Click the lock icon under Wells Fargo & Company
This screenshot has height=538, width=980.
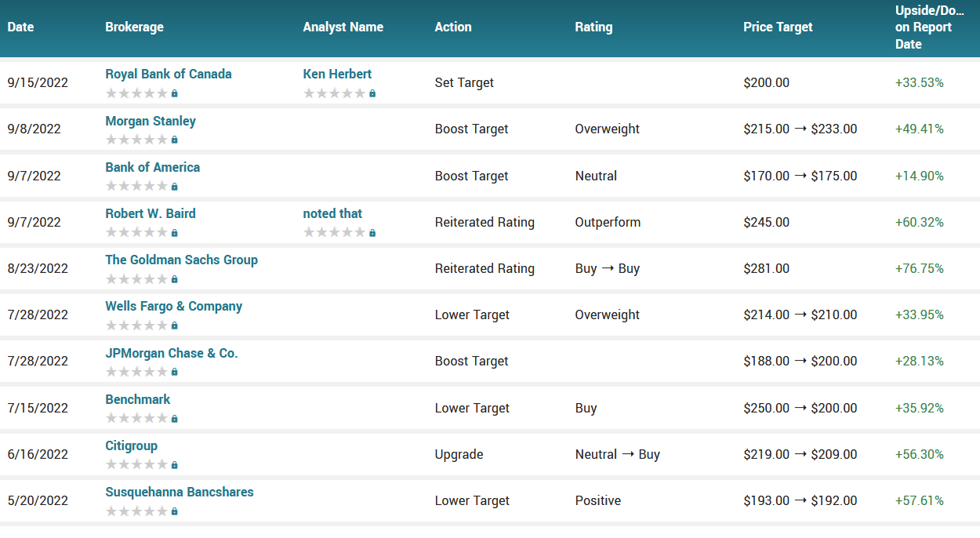(174, 325)
